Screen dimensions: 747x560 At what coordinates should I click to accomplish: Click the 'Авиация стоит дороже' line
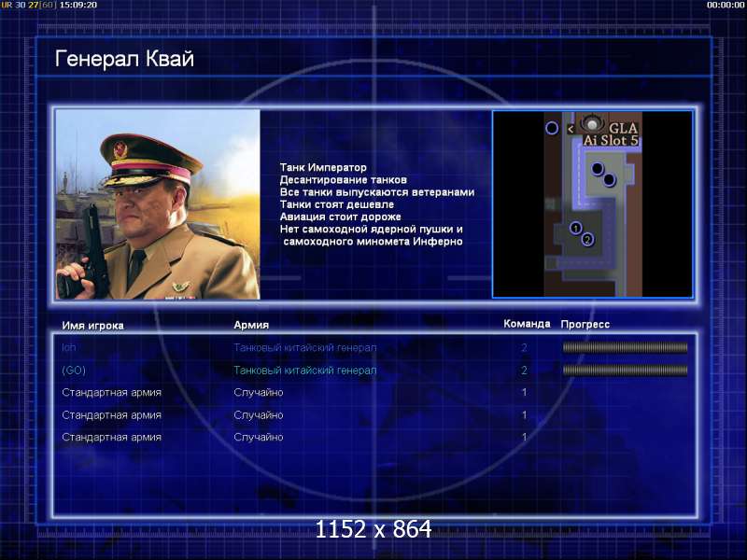click(340, 217)
